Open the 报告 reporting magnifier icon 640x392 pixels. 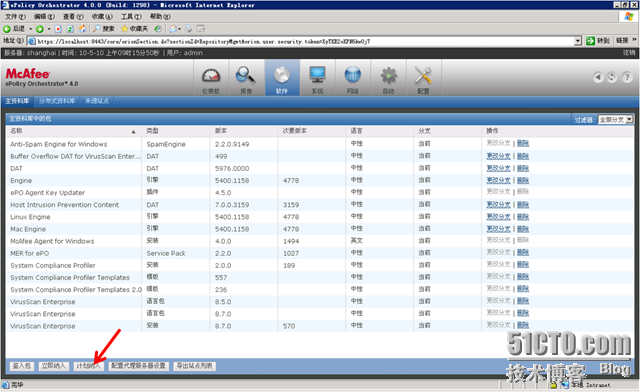(246, 76)
